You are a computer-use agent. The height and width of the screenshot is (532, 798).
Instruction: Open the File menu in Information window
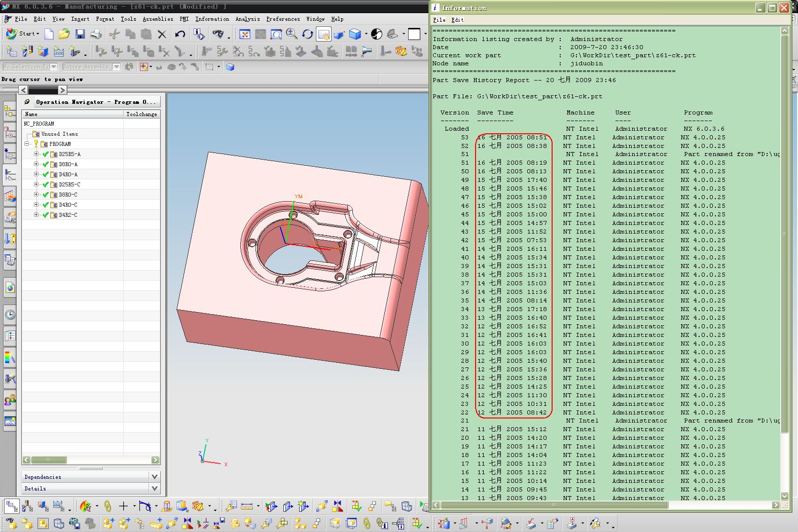point(439,20)
